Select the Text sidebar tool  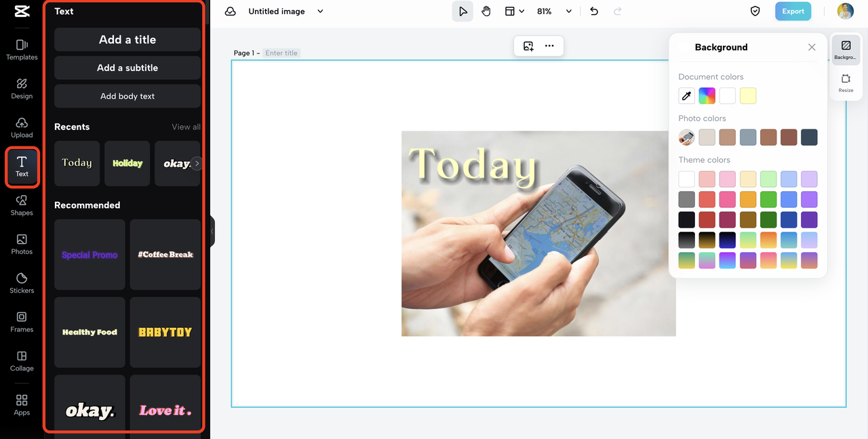[x=22, y=167]
